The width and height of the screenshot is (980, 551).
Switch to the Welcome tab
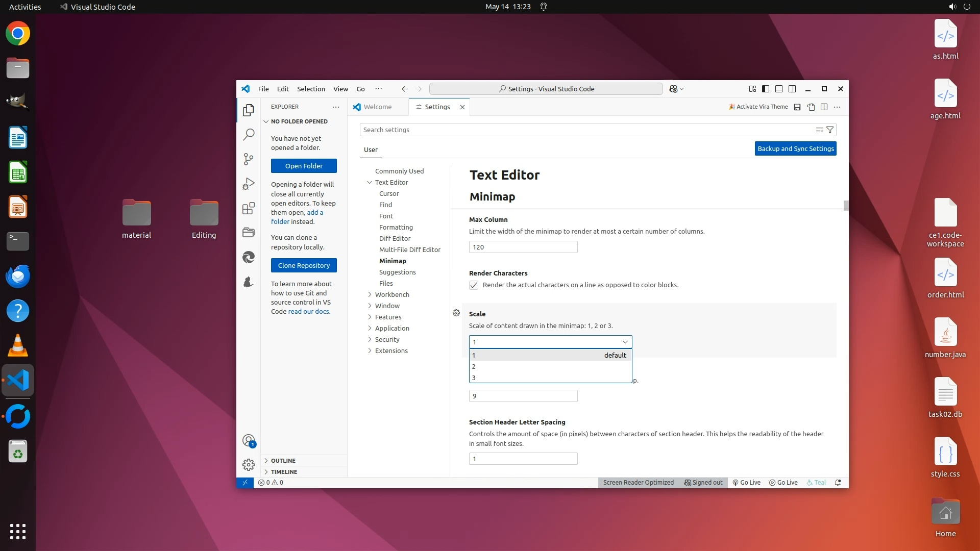[378, 107]
